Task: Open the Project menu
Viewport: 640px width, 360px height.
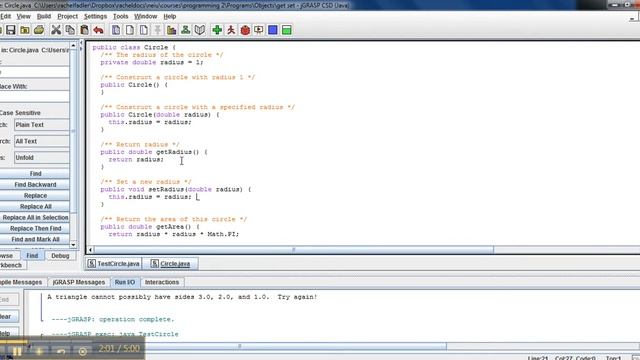Action: tap(67, 16)
